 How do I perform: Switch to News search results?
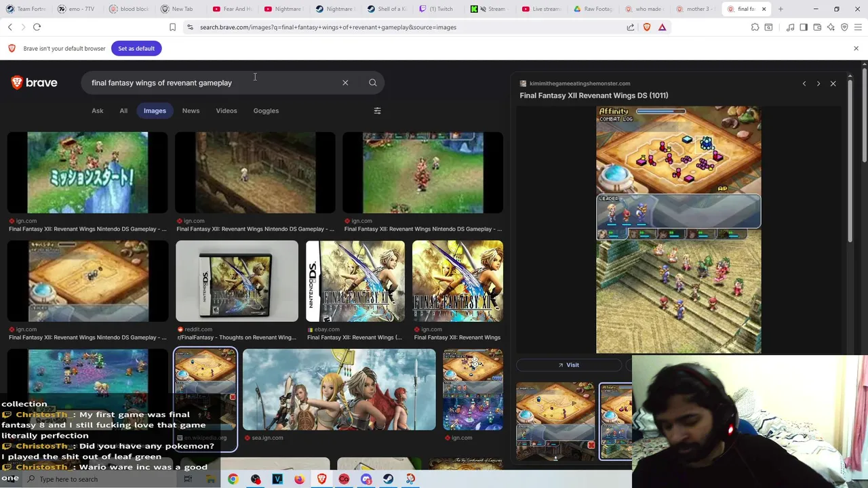click(x=191, y=110)
